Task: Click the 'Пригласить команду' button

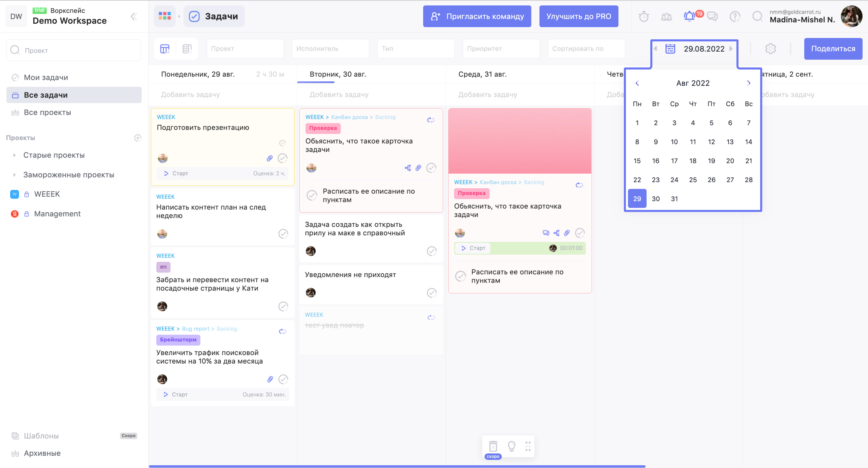Action: click(477, 16)
